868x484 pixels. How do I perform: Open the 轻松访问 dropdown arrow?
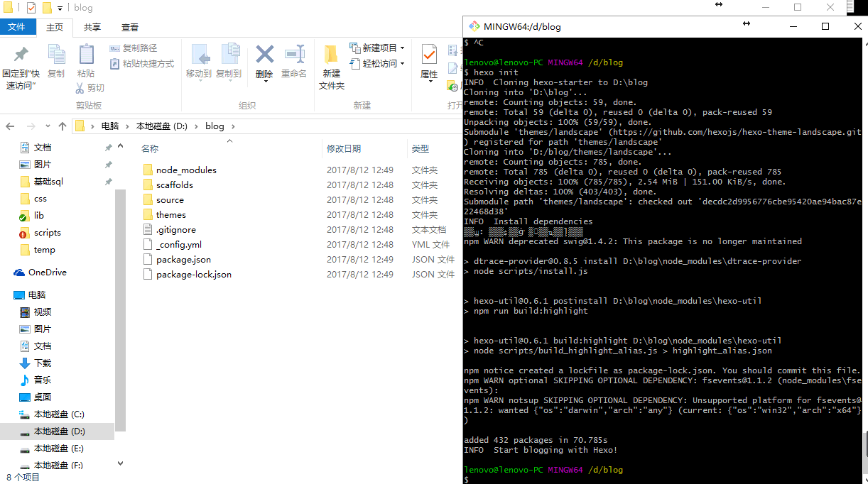(x=402, y=64)
